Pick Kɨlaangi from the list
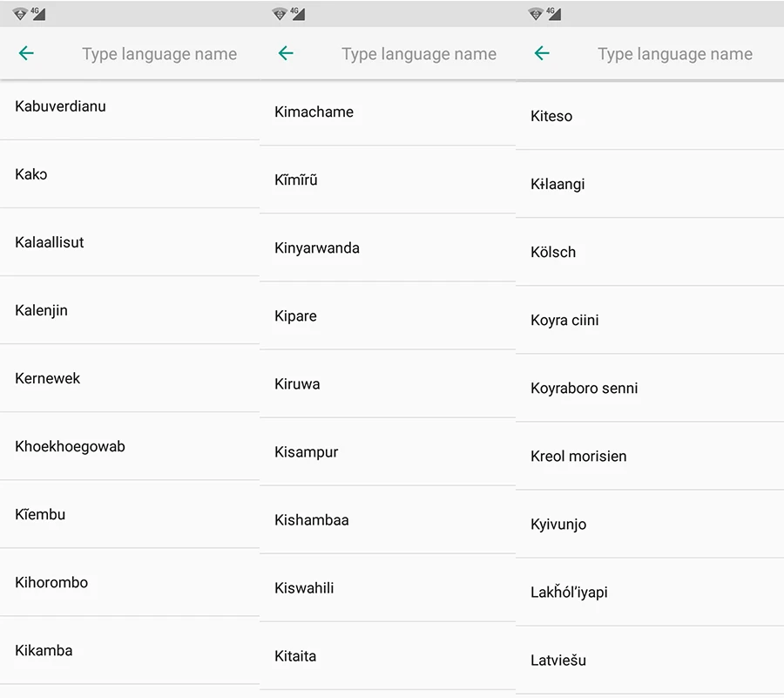Image resolution: width=784 pixels, height=698 pixels. tap(650, 184)
